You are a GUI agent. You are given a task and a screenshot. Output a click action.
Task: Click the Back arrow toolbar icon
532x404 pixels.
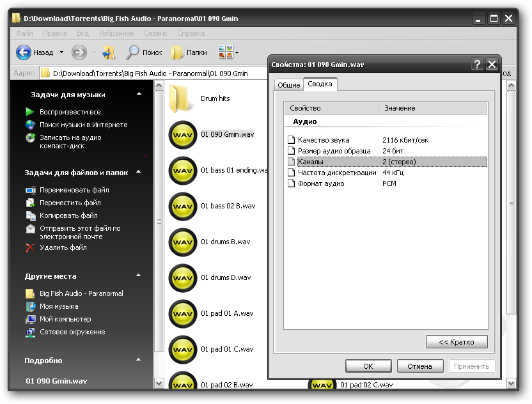coord(24,52)
